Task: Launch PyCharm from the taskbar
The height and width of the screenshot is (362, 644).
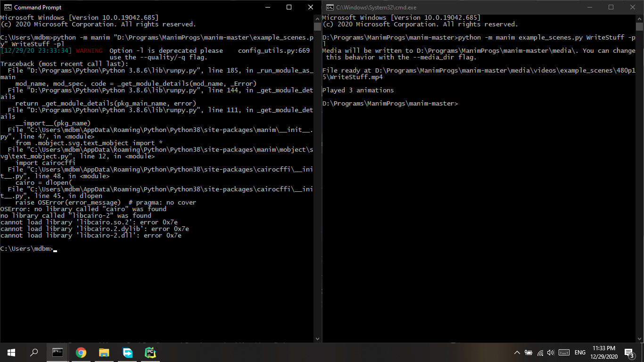Action: pos(150,352)
